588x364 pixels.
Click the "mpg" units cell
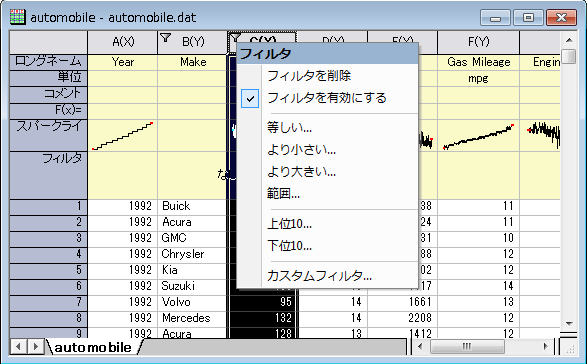pos(478,78)
